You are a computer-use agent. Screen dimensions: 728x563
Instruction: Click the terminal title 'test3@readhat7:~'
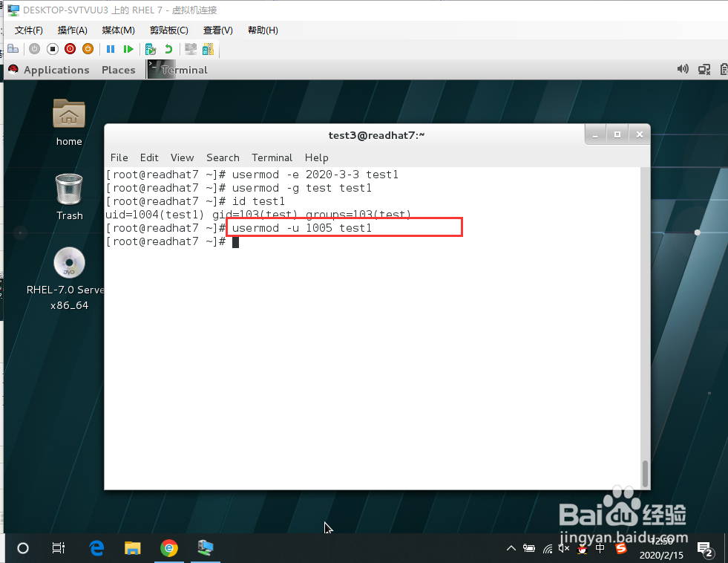(376, 135)
